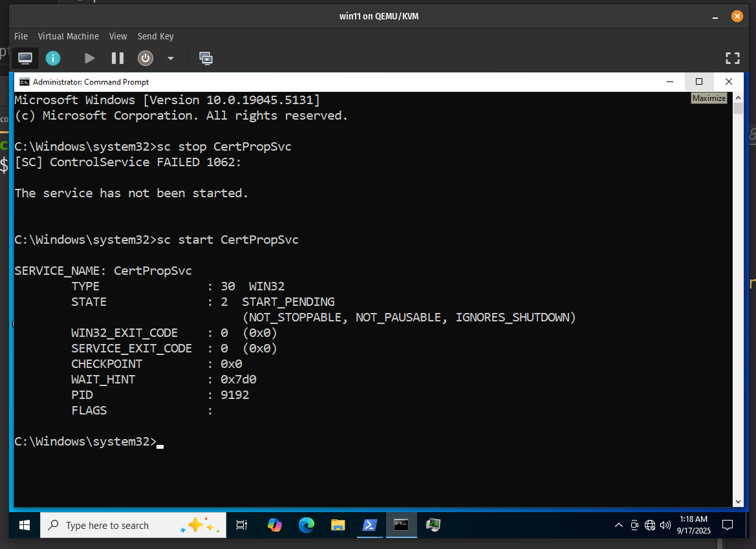This screenshot has height=549, width=756.
Task: Click the search box sparkle highlight icon
Action: coord(200,525)
